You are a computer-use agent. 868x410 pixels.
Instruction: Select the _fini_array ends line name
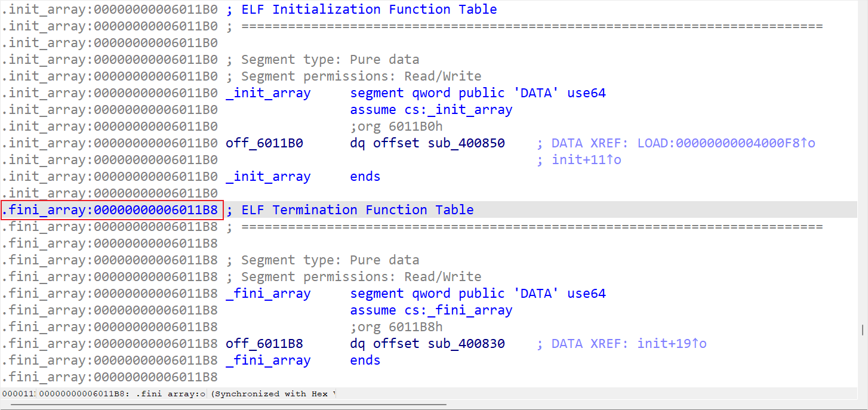pyautogui.click(x=268, y=360)
